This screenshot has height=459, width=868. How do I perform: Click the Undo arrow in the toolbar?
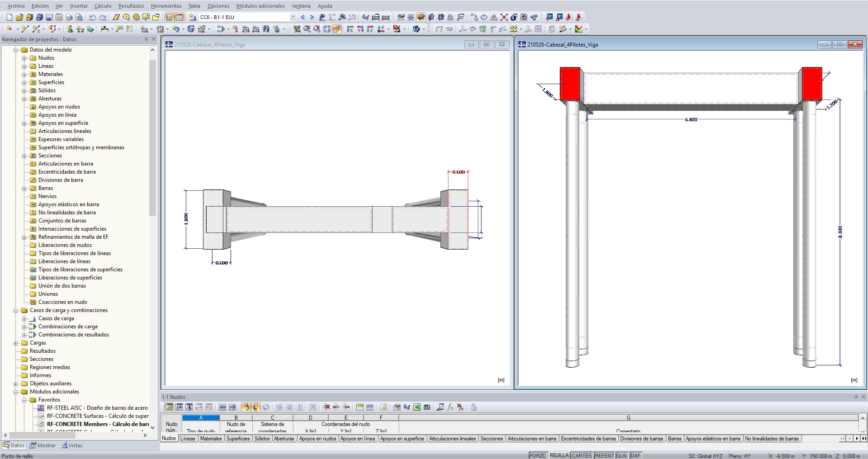pos(92,17)
